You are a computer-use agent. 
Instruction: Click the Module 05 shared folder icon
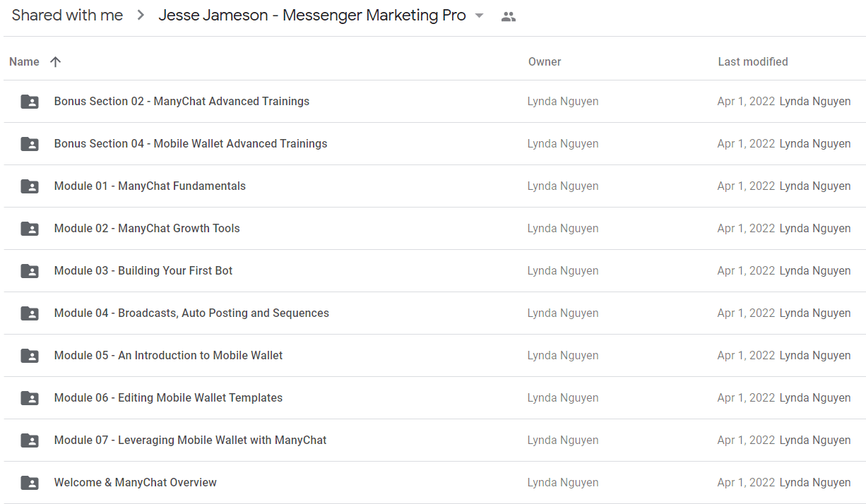pyautogui.click(x=30, y=356)
